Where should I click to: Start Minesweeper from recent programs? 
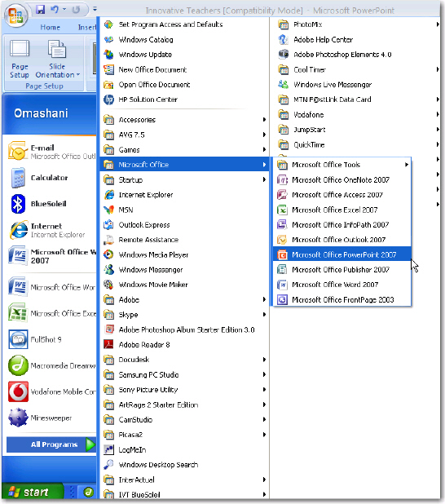(51, 418)
